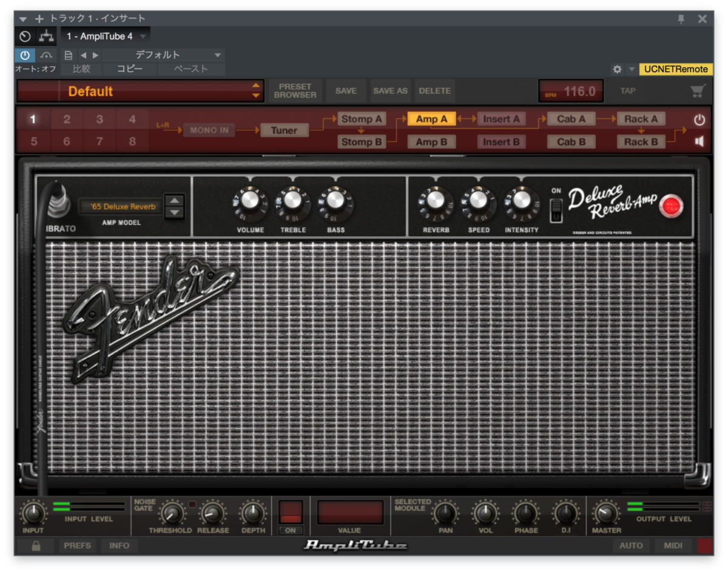Click the INPUT level knob
Screen dimensions: 728x573
[x=33, y=514]
